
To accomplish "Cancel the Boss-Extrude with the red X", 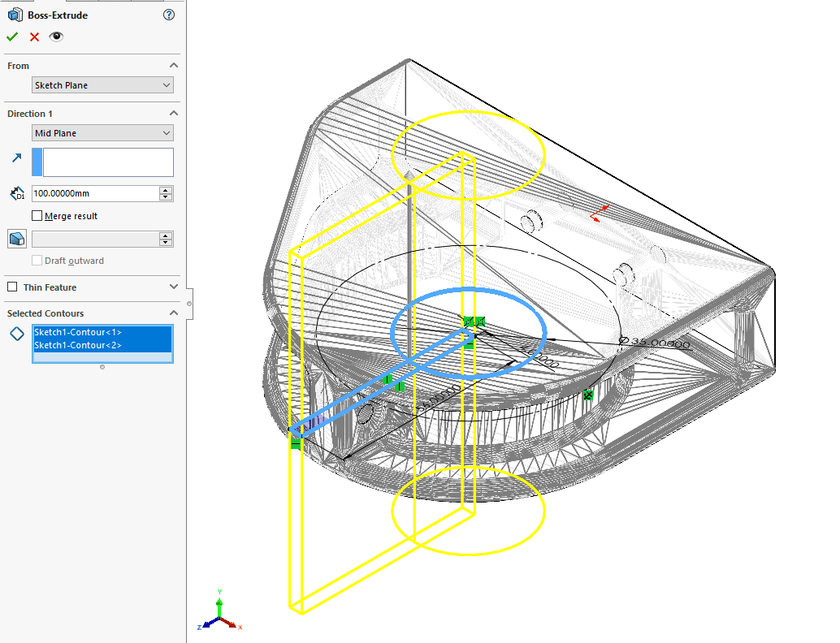I will [34, 37].
